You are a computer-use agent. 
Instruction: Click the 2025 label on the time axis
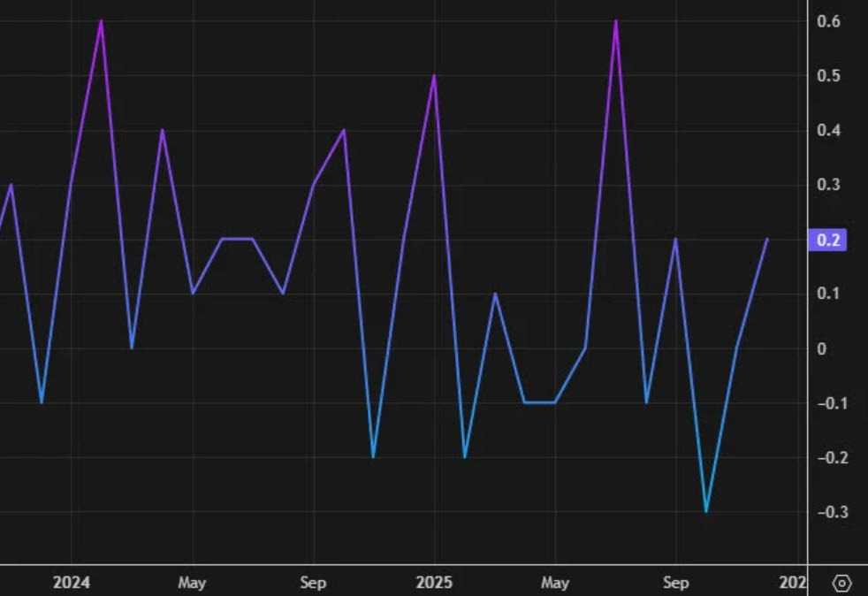click(x=435, y=583)
